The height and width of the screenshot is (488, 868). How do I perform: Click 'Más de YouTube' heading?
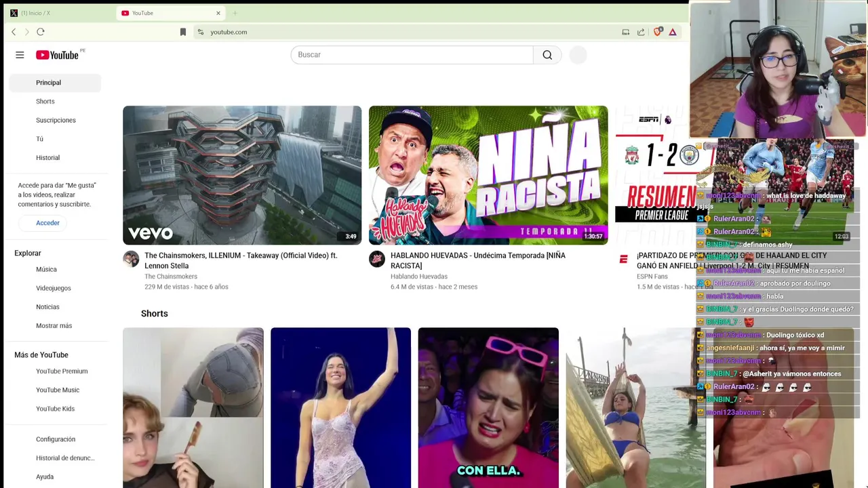(x=41, y=355)
